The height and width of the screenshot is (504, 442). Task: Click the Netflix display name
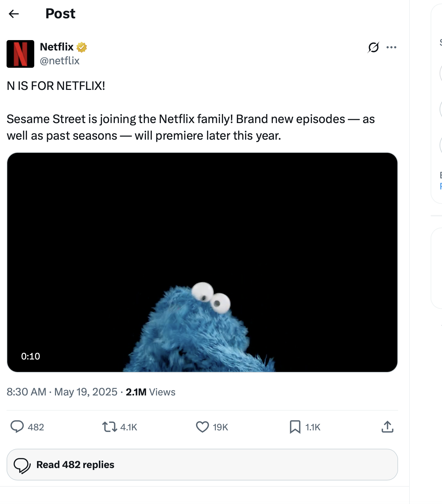(57, 47)
